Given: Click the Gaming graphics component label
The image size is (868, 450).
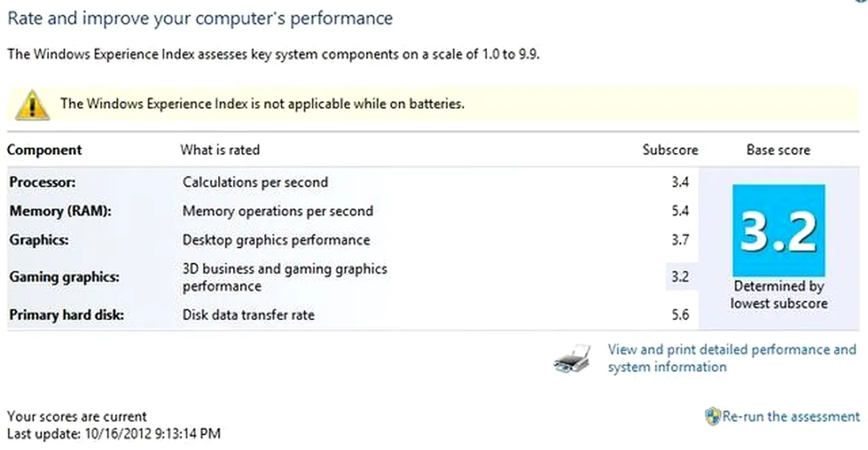Looking at the screenshot, I should (64, 278).
